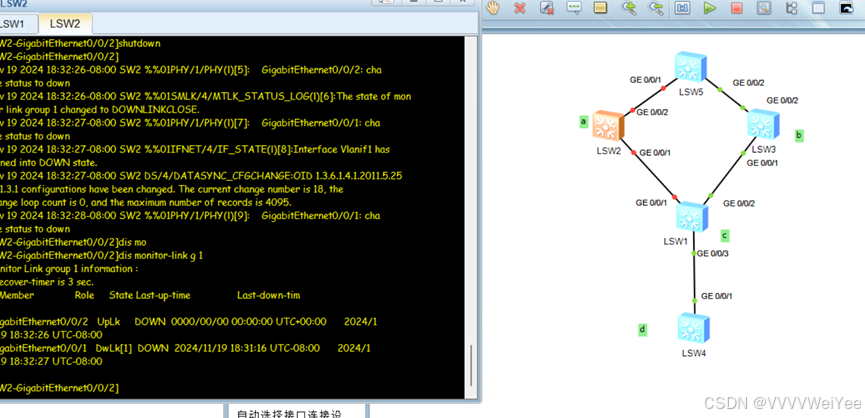Choose the text note bubble tool

574,8
